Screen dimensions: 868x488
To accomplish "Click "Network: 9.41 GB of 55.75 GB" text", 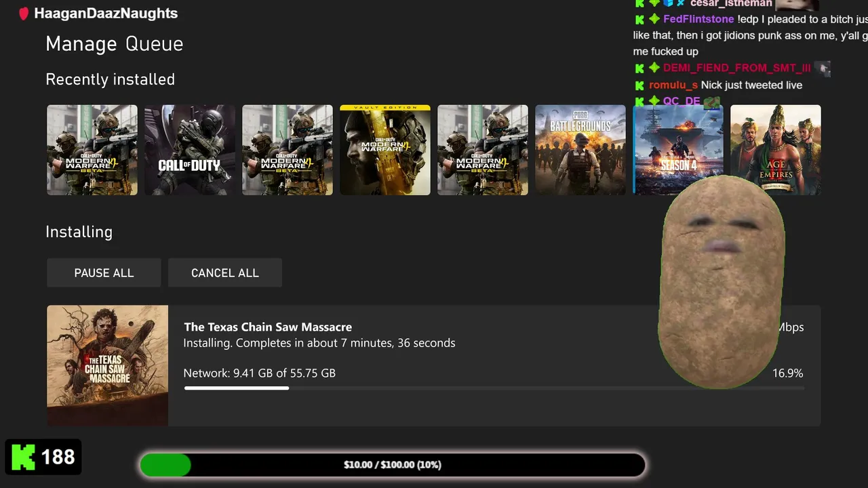I will pyautogui.click(x=260, y=373).
